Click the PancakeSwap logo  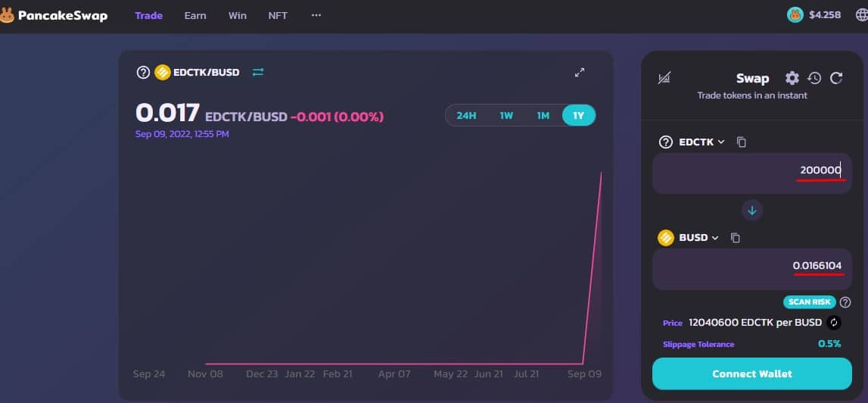tap(54, 15)
